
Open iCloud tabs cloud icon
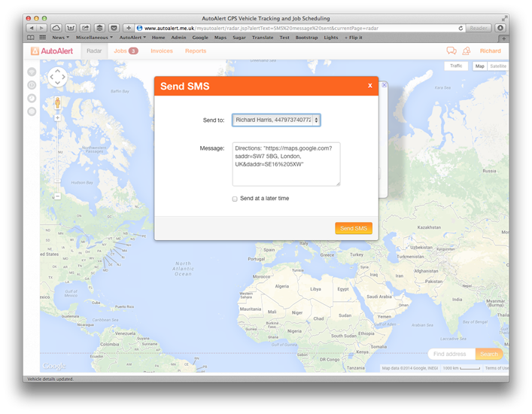[x=56, y=28]
